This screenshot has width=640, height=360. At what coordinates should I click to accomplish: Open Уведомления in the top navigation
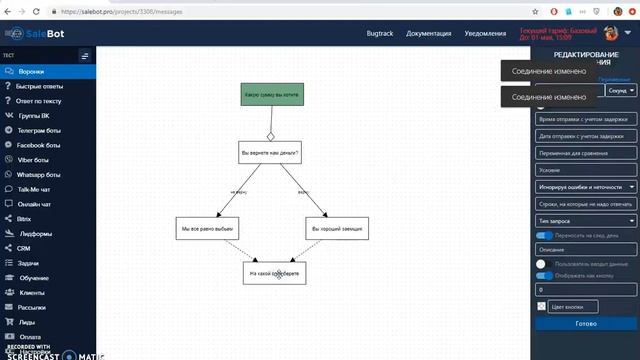(x=485, y=33)
